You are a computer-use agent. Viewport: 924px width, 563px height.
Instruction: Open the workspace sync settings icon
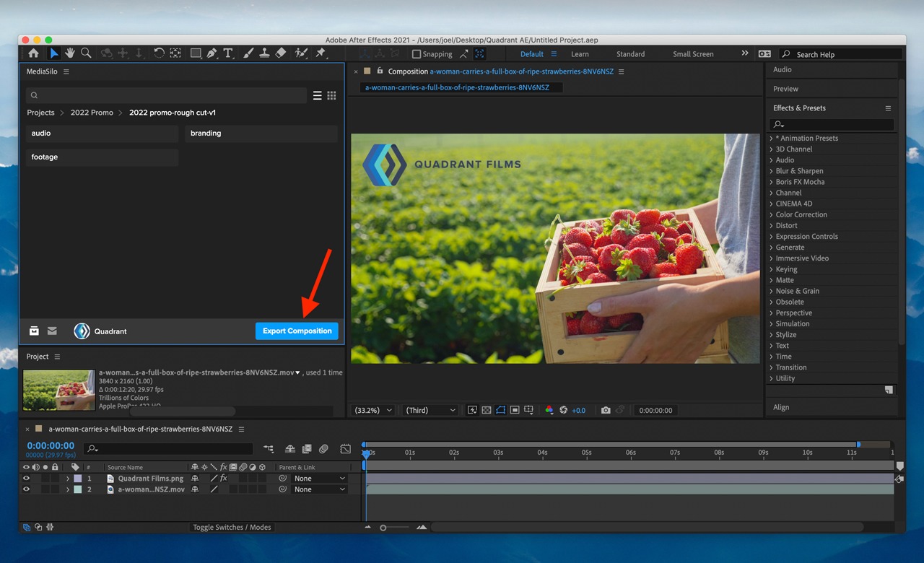point(764,54)
